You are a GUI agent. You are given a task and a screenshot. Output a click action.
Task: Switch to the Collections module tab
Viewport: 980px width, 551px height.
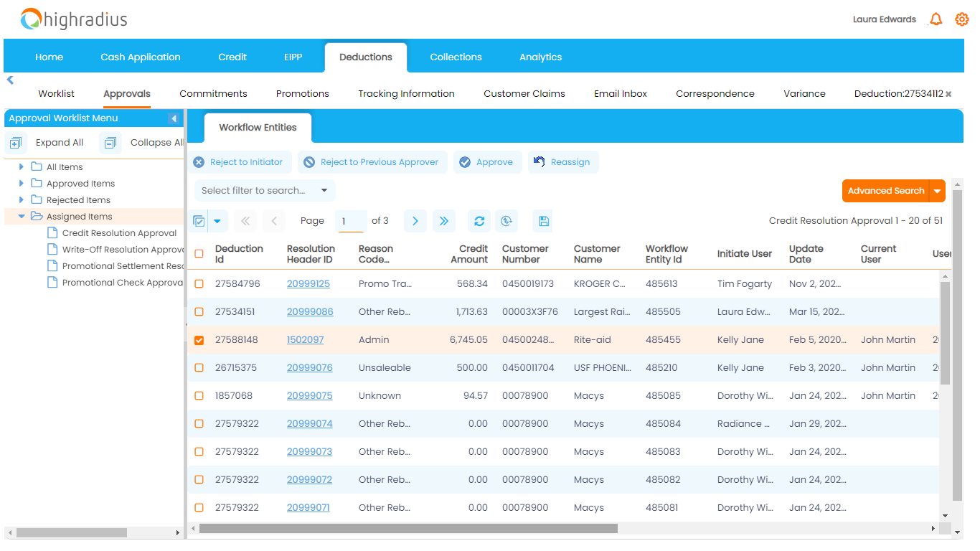456,57
